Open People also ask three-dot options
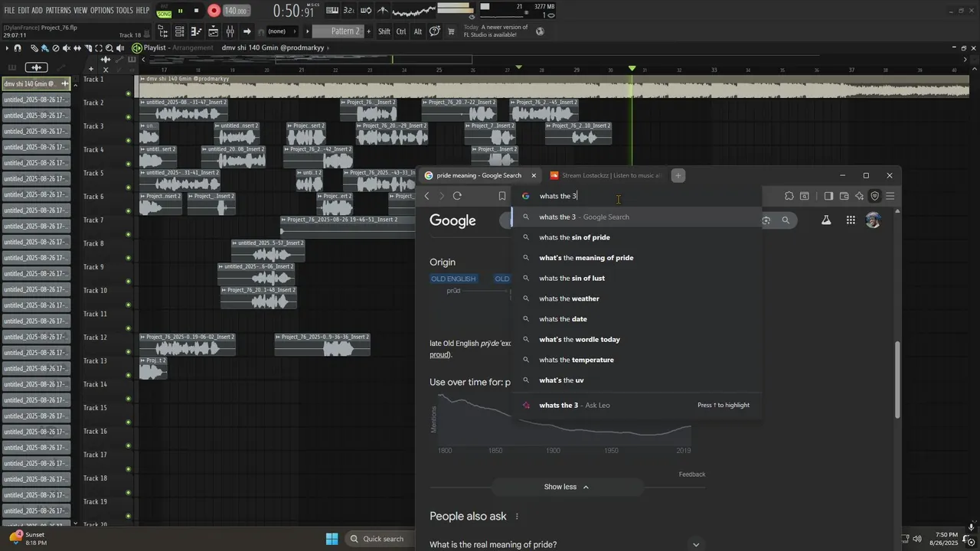Viewport: 980px width, 551px height. (517, 517)
